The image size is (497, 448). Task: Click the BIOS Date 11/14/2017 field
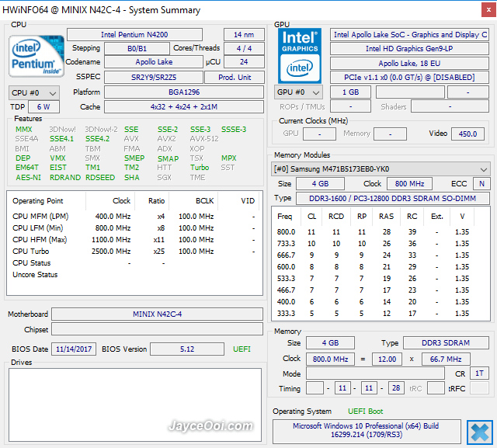click(74, 349)
